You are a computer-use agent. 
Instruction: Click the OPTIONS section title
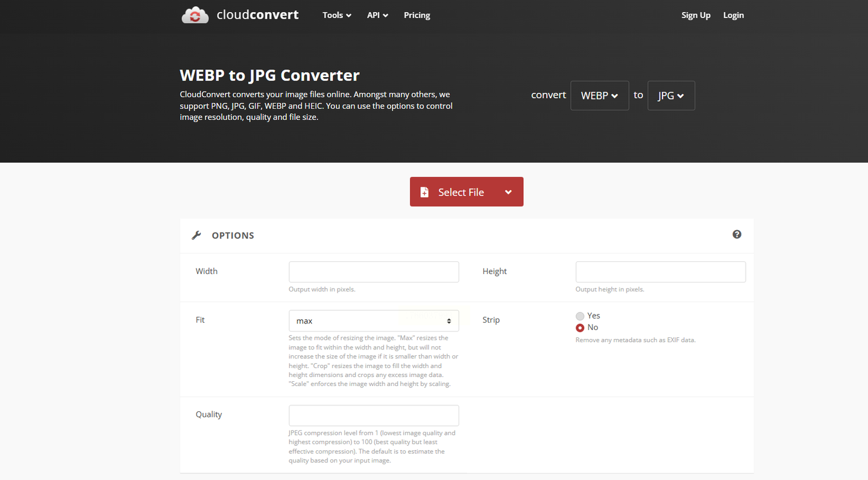pyautogui.click(x=233, y=235)
